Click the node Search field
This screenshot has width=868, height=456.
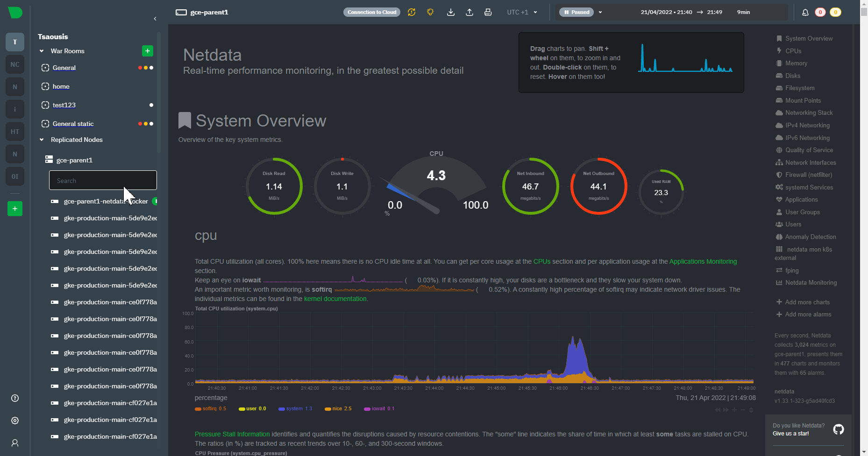tap(103, 180)
